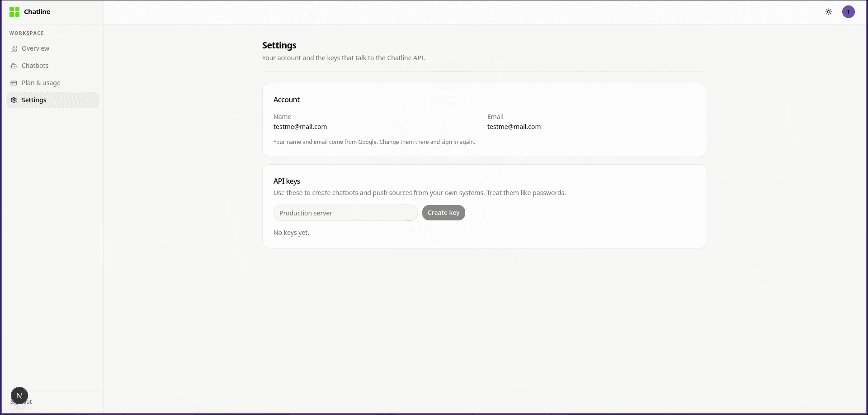Image resolution: width=868 pixels, height=415 pixels.
Task: Click the API keys heading
Action: [287, 181]
